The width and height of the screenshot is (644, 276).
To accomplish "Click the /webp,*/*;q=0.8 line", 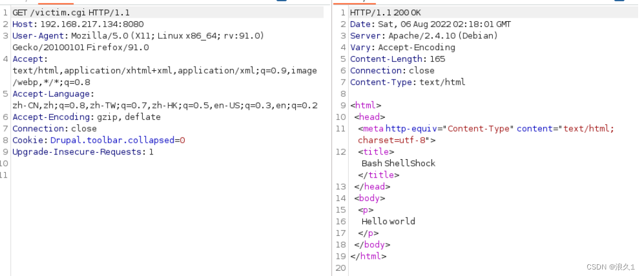I will [x=51, y=82].
